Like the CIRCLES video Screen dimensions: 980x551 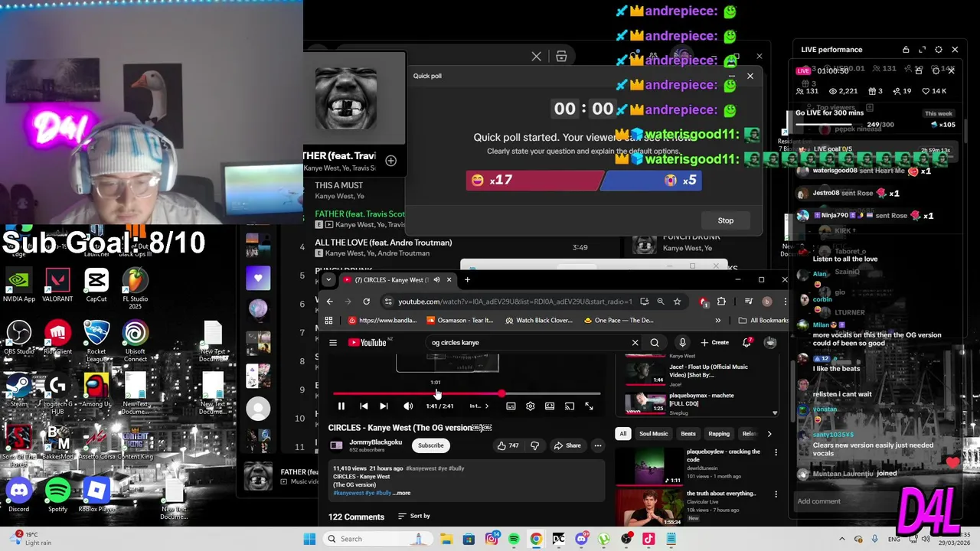point(508,445)
